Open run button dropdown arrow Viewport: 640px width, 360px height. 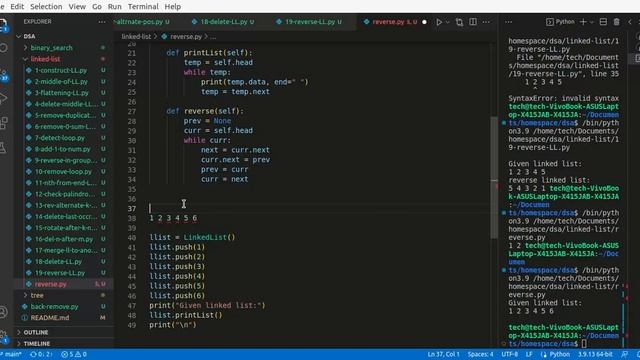[448, 22]
